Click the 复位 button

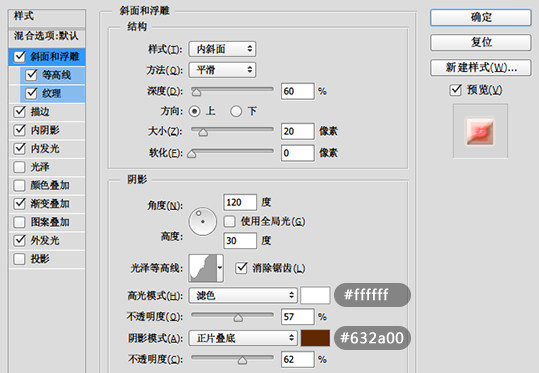(481, 42)
